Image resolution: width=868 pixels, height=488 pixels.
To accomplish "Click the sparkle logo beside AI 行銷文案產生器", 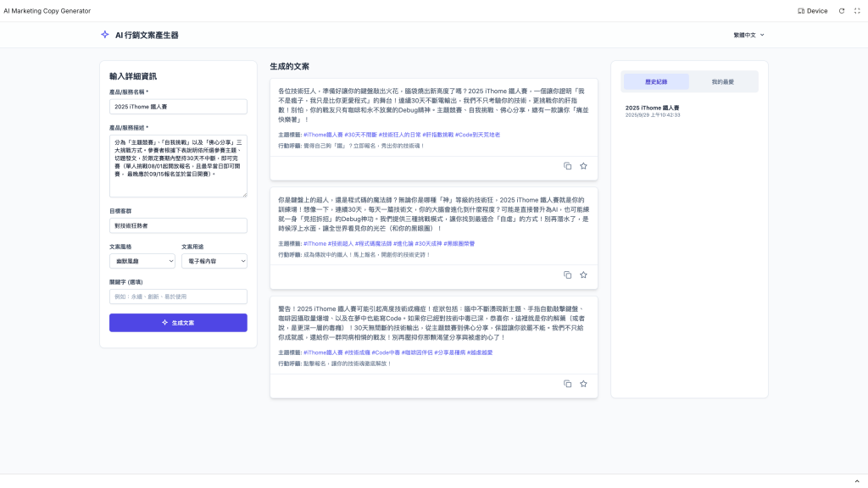I will pyautogui.click(x=104, y=35).
